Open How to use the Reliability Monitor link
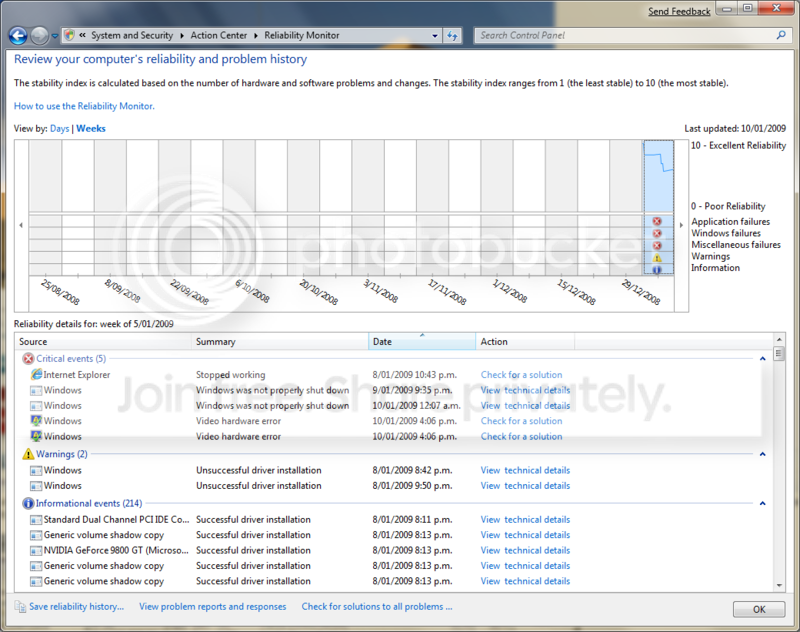The width and height of the screenshot is (800, 632). [84, 106]
